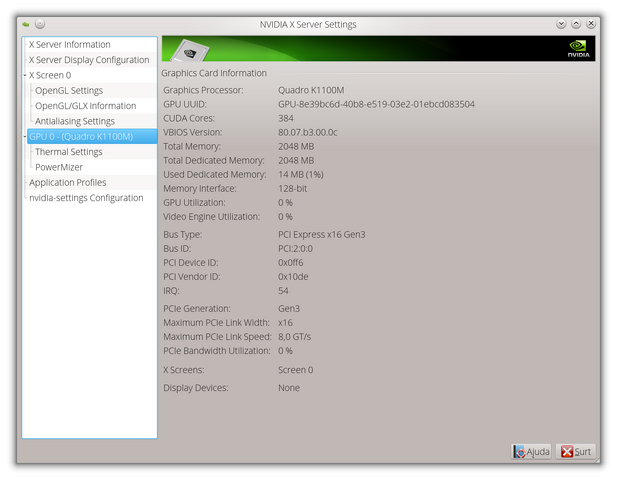Viewport: 617px width, 480px height.
Task: Click IRQ value 54
Action: (283, 291)
